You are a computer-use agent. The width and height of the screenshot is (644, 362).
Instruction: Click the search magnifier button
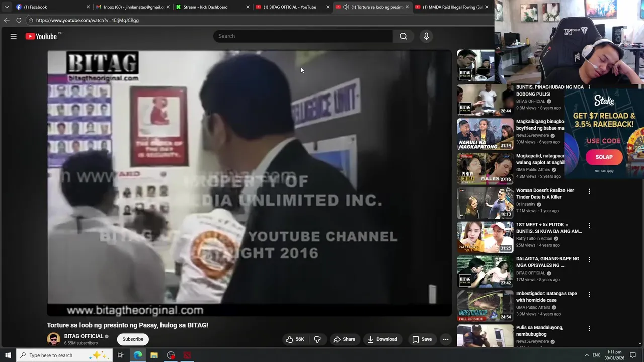[404, 36]
